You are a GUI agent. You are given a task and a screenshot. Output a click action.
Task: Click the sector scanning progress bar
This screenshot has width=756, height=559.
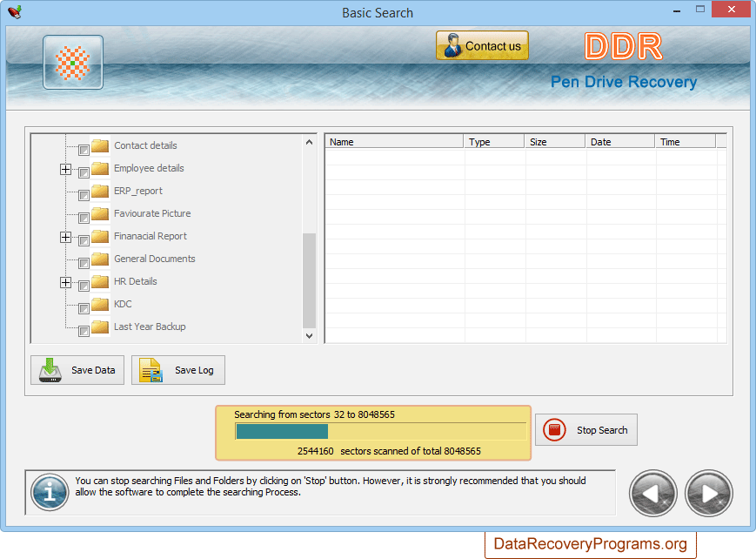[381, 431]
